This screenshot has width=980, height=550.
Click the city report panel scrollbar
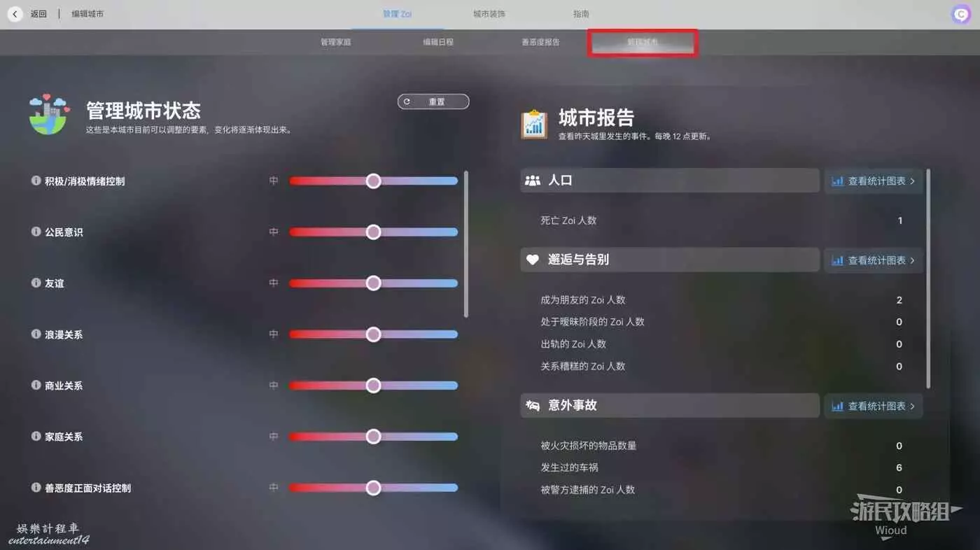click(x=929, y=278)
